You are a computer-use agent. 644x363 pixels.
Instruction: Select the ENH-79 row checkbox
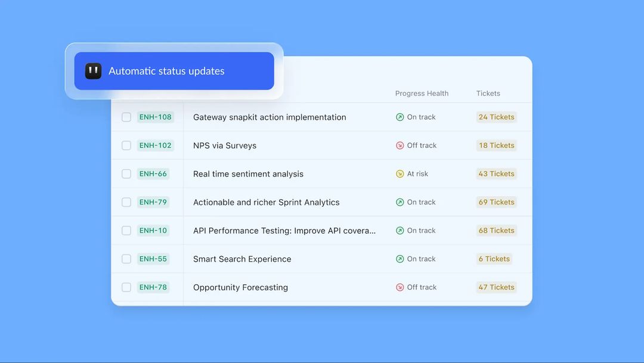point(126,202)
